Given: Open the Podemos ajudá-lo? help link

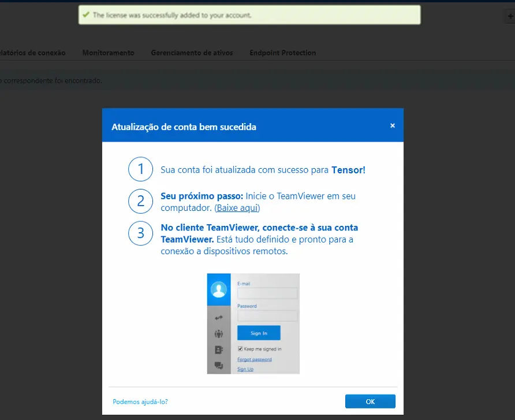Looking at the screenshot, I should point(140,402).
